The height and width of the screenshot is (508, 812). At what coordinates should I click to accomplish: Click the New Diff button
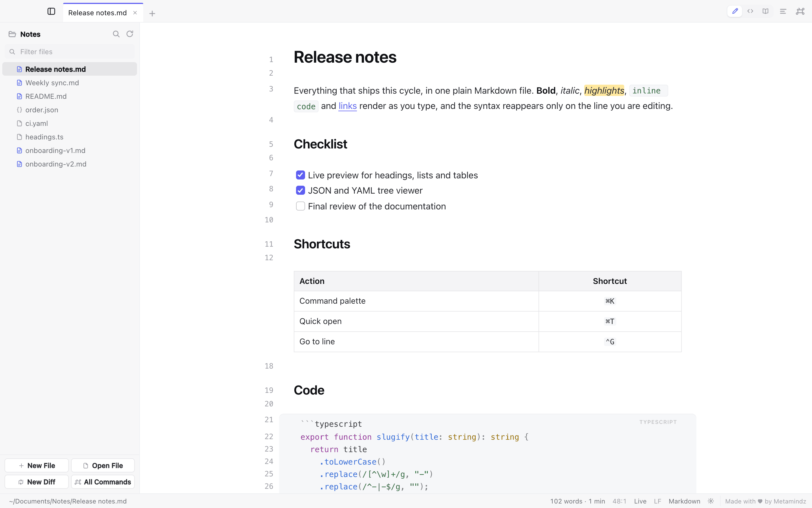37,482
